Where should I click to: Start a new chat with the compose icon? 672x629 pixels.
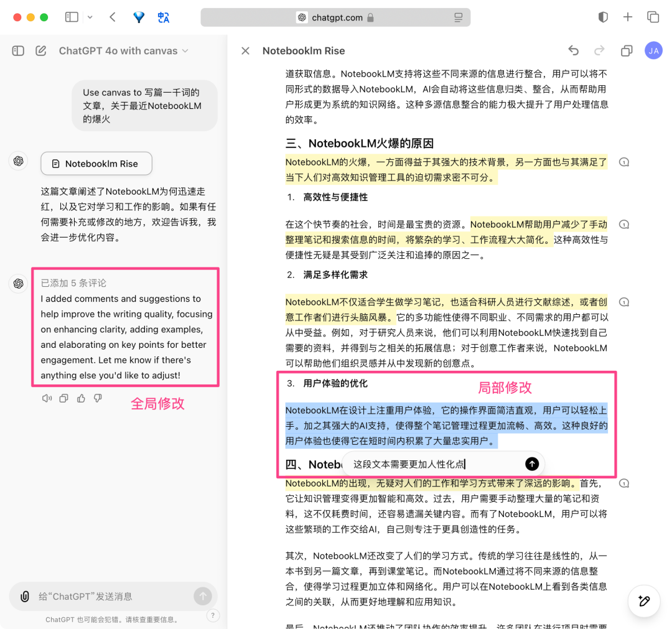(40, 51)
